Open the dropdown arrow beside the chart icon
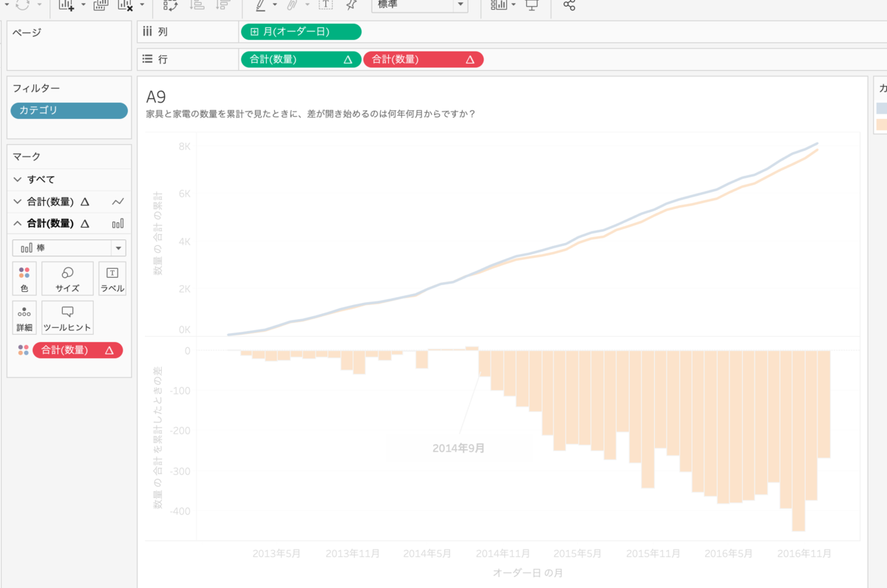Image resolution: width=887 pixels, height=588 pixels. click(514, 4)
